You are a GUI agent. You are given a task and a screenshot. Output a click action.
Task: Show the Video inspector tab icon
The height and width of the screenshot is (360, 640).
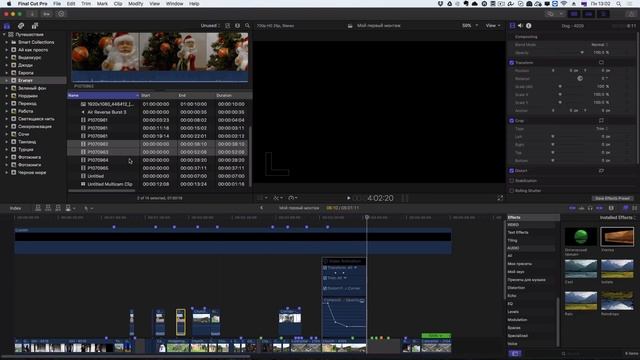pos(512,26)
